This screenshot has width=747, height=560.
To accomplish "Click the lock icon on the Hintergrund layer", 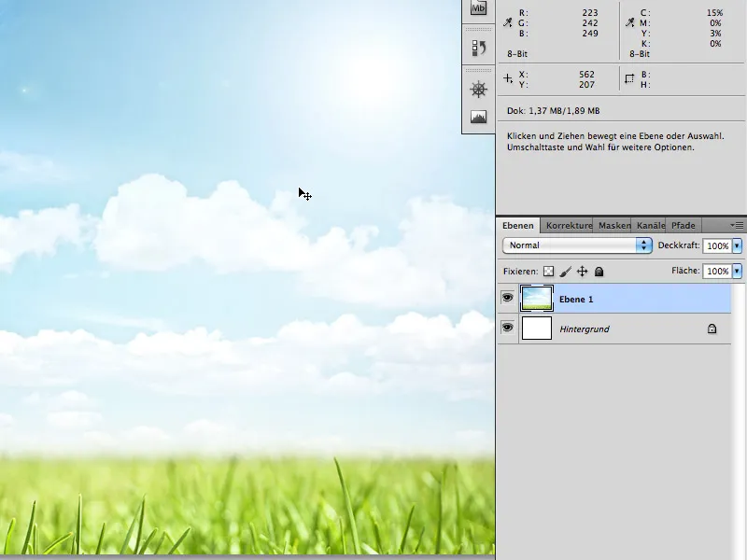I will (x=712, y=329).
